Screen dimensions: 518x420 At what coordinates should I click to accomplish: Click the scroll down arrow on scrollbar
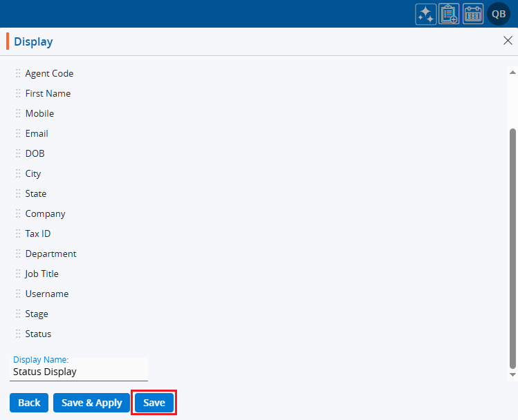(x=512, y=374)
